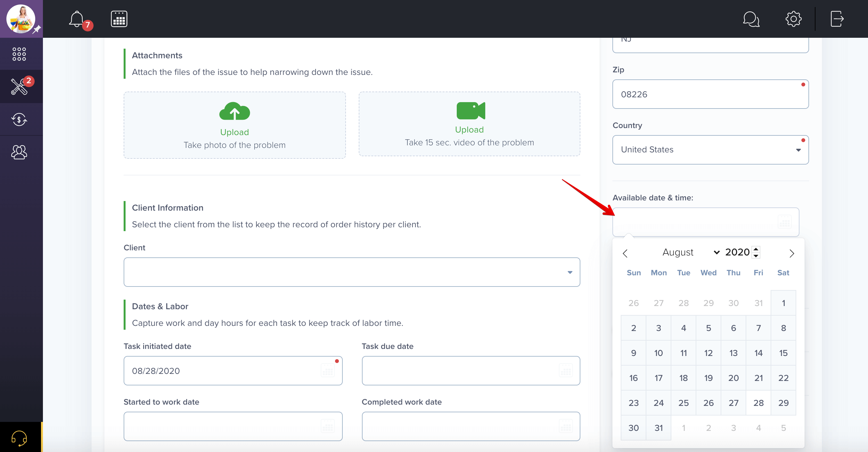Screen dimensions: 868x452
Task: Go to next month in date picker
Action: (791, 253)
